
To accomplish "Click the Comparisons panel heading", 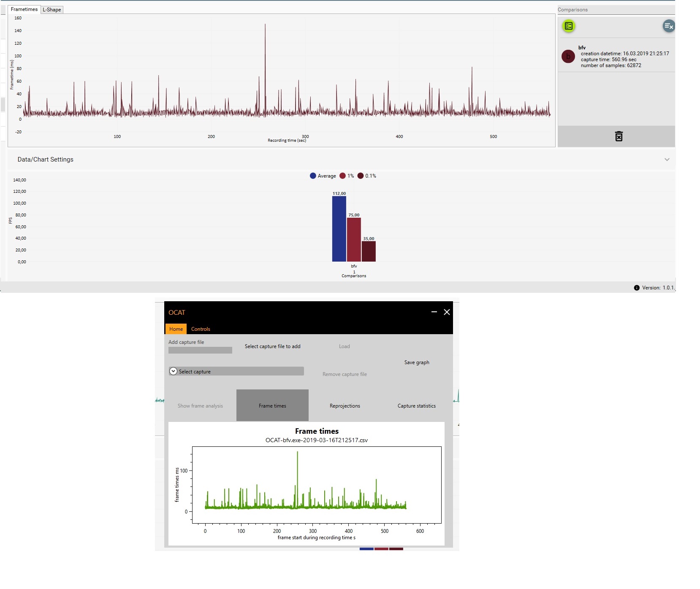I will pyautogui.click(x=572, y=10).
